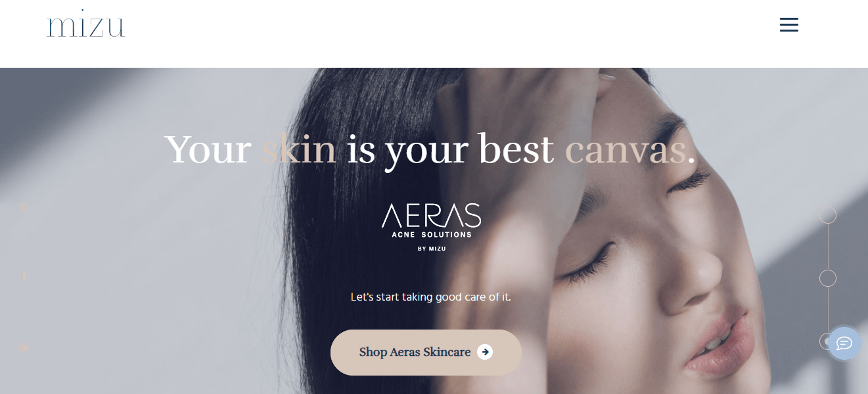Click the "BY MIZU" text
This screenshot has height=394, width=868.
[x=432, y=249]
